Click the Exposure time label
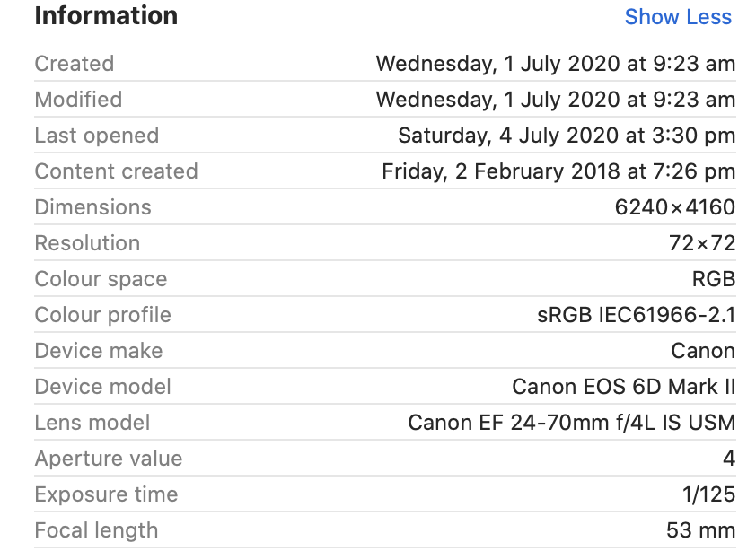Viewport: 756px width, 551px height. pyautogui.click(x=106, y=494)
